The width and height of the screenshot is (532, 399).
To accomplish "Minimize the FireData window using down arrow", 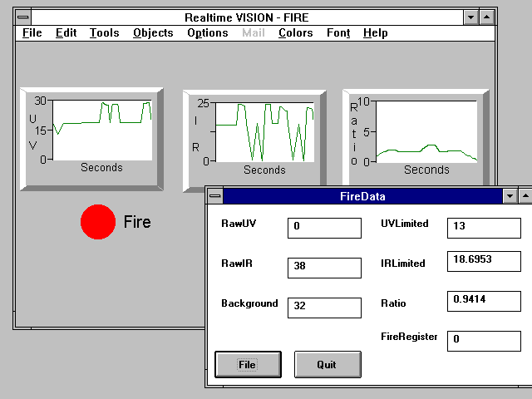I will (x=510, y=197).
